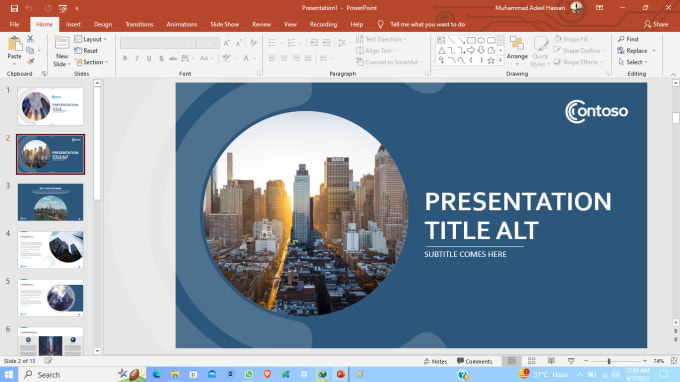The width and height of the screenshot is (680, 382).
Task: Click the Reset button
Action: [x=86, y=51]
